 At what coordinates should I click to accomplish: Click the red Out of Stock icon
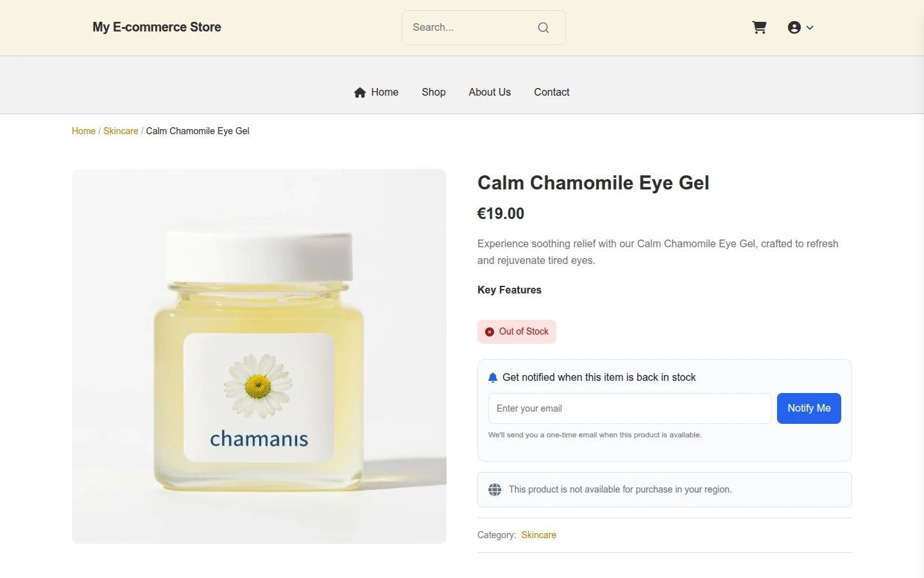click(x=490, y=332)
